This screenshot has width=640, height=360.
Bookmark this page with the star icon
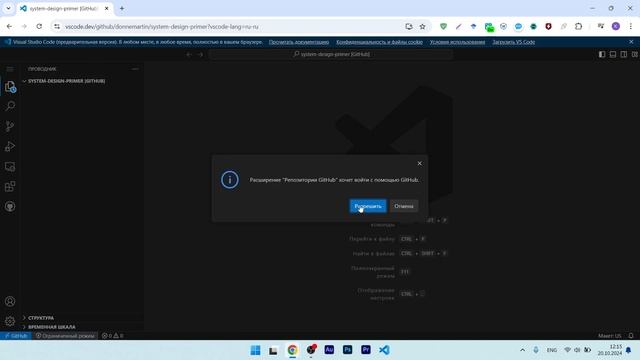click(422, 27)
